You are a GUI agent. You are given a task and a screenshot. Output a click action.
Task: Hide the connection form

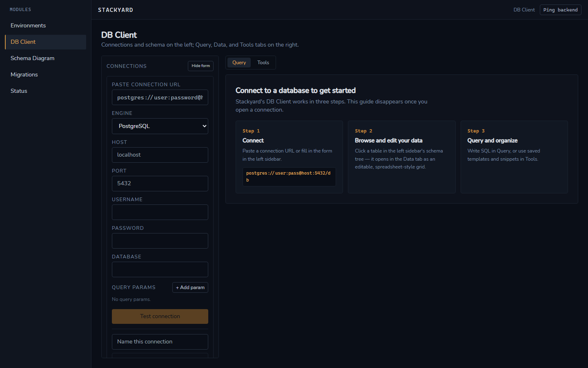click(x=200, y=66)
